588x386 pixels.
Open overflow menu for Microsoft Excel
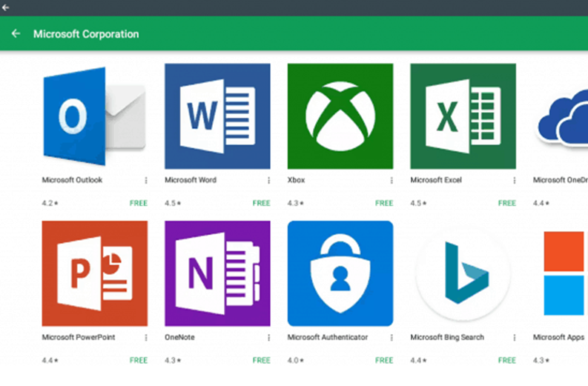[x=515, y=180]
